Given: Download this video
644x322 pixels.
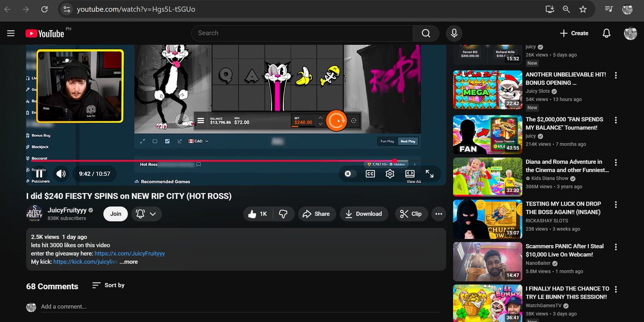Looking at the screenshot, I should click(x=364, y=214).
